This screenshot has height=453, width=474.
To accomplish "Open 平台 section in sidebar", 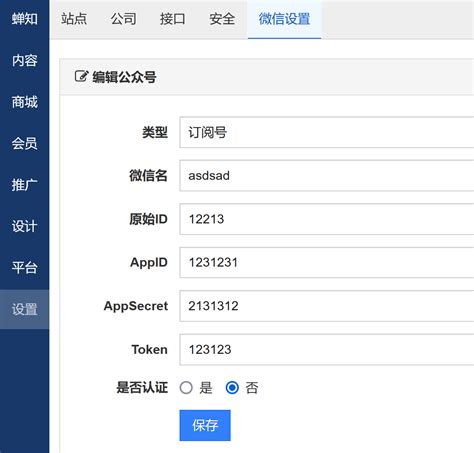I will click(x=25, y=268).
